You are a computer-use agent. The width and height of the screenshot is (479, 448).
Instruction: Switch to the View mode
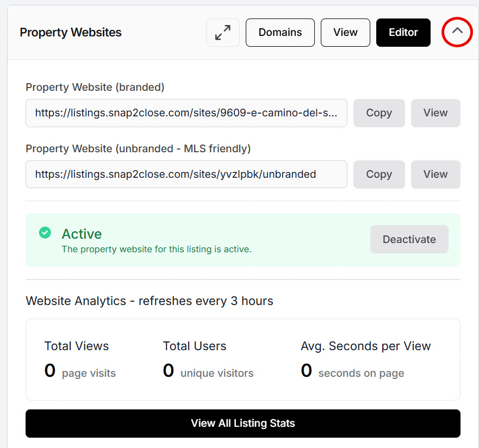[x=345, y=33]
